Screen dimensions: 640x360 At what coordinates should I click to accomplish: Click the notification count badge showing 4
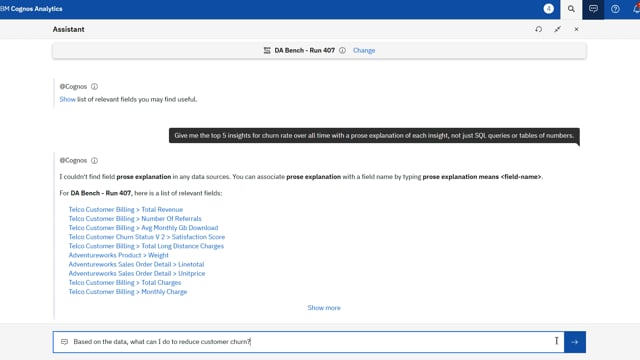549,9
